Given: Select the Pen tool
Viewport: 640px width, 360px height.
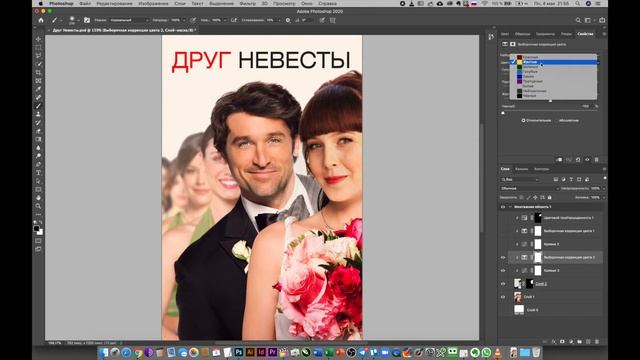Looking at the screenshot, I should pyautogui.click(x=38, y=164).
